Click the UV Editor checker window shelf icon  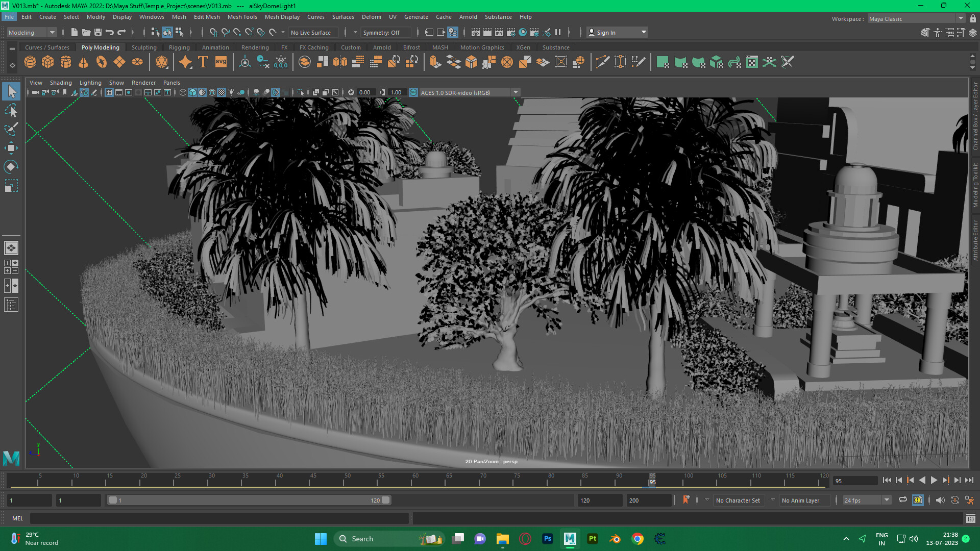(x=752, y=62)
